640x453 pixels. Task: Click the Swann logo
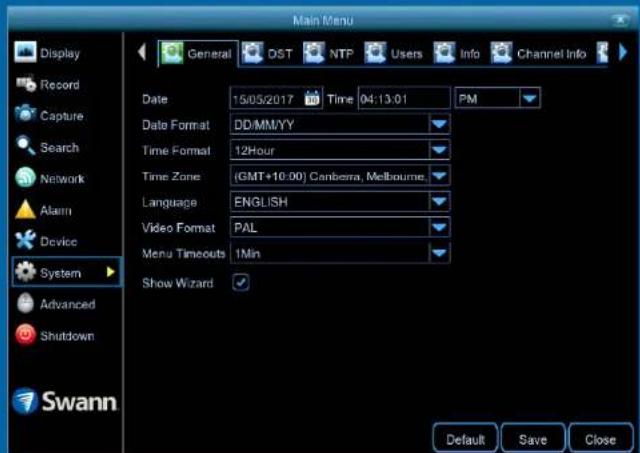65,401
